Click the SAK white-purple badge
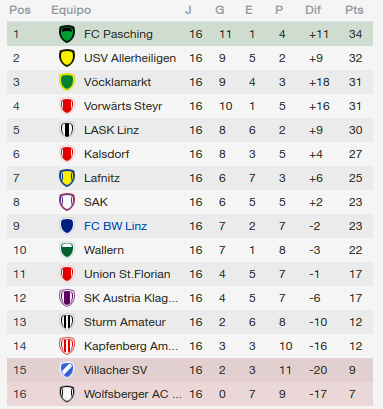 [x=67, y=202]
